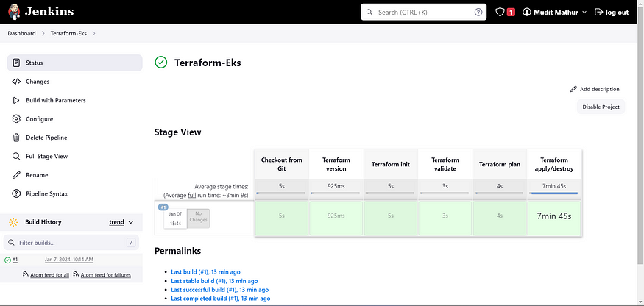Click the Add description link

pyautogui.click(x=595, y=89)
